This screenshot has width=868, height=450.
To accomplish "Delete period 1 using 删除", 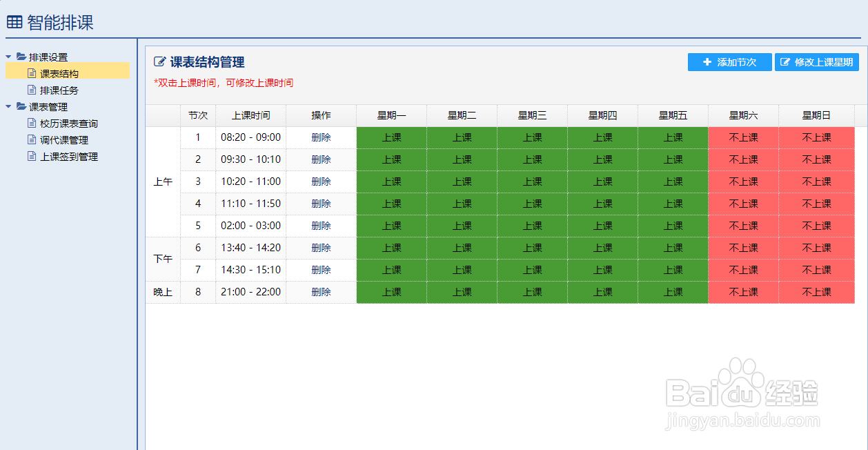I will [321, 137].
